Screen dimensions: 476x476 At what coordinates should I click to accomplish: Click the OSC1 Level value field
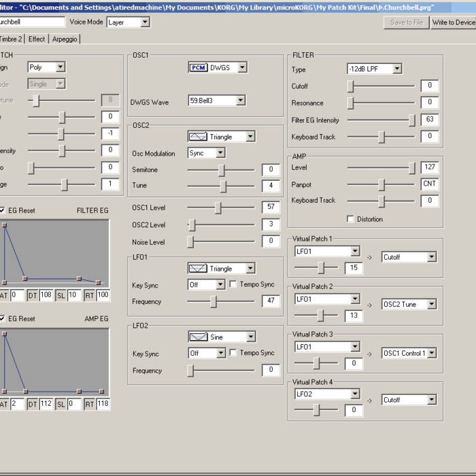[271, 207]
